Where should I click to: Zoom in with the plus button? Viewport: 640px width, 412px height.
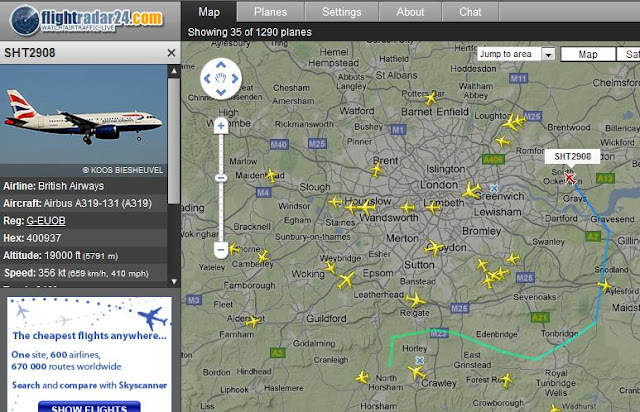tap(221, 126)
